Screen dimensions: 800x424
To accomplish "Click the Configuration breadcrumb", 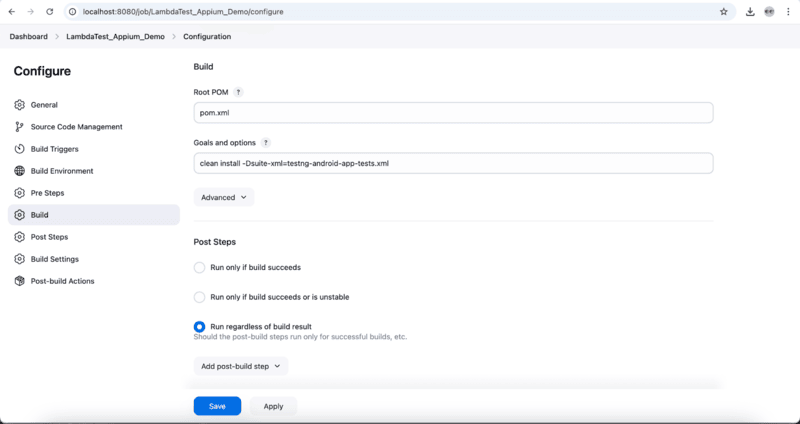I will click(207, 37).
